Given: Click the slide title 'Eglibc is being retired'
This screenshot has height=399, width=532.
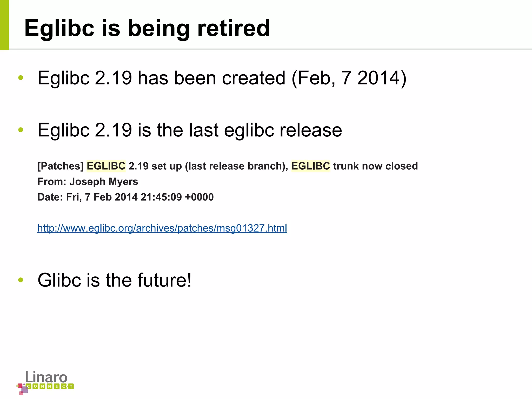Looking at the screenshot, I should 147,28.
